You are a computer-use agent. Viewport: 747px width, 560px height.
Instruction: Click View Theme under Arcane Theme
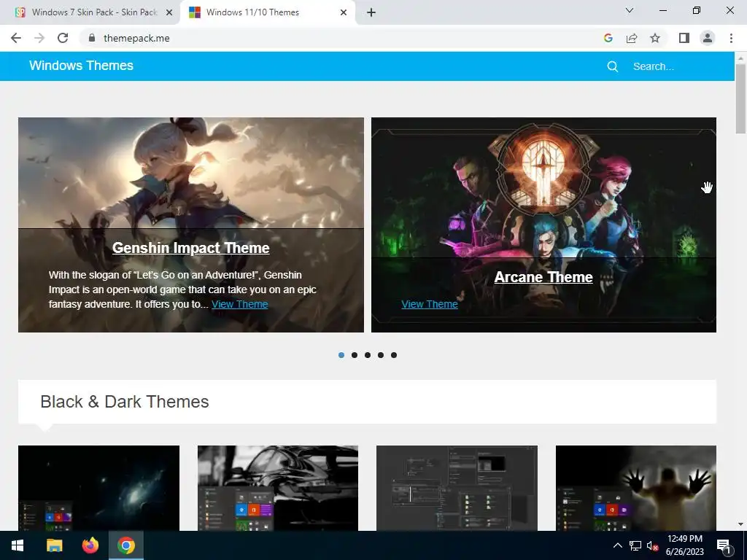click(x=429, y=304)
